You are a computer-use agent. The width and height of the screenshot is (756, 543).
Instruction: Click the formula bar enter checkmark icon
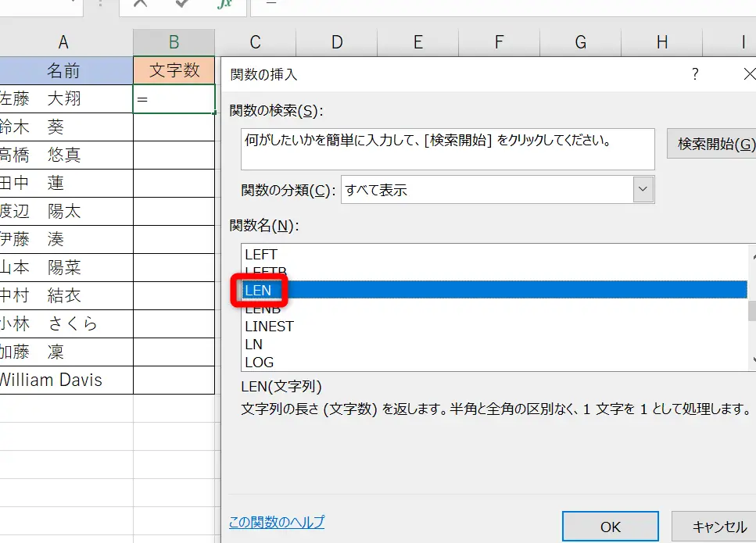point(182,4)
